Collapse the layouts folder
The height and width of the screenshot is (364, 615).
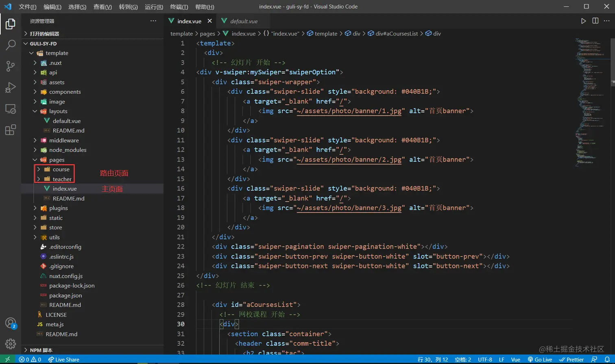(93, 111)
